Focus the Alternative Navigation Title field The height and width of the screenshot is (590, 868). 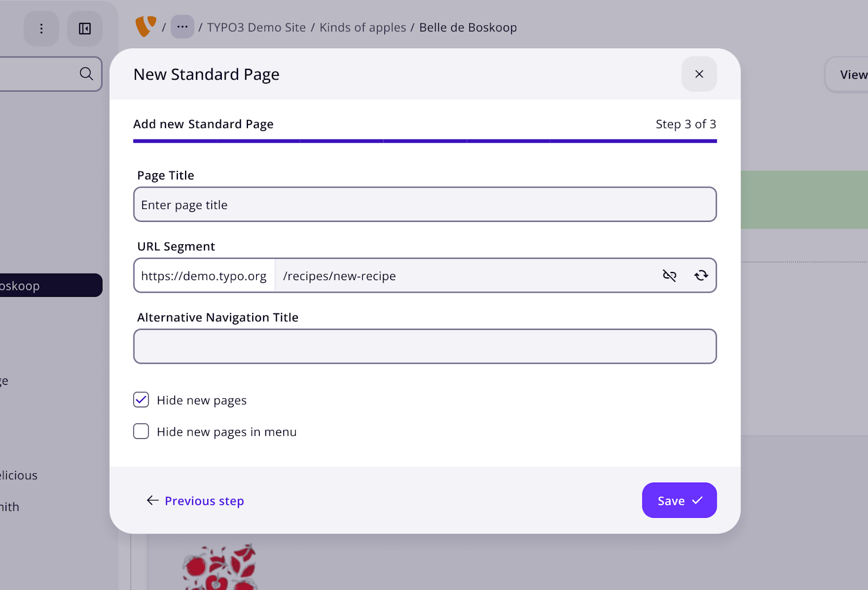coord(425,346)
